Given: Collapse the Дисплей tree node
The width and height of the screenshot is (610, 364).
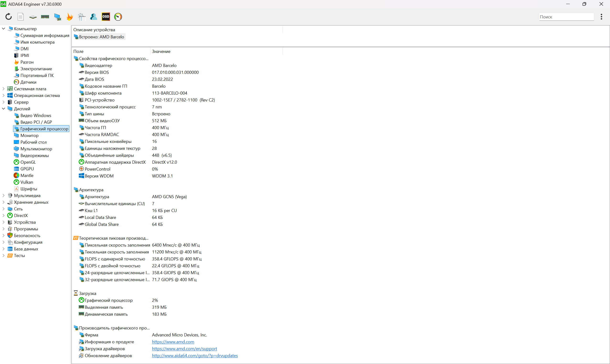Looking at the screenshot, I should (x=3, y=109).
